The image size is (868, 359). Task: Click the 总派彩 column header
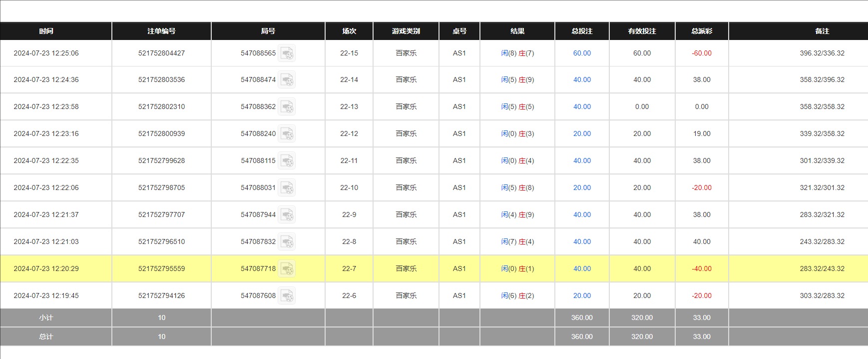point(702,31)
